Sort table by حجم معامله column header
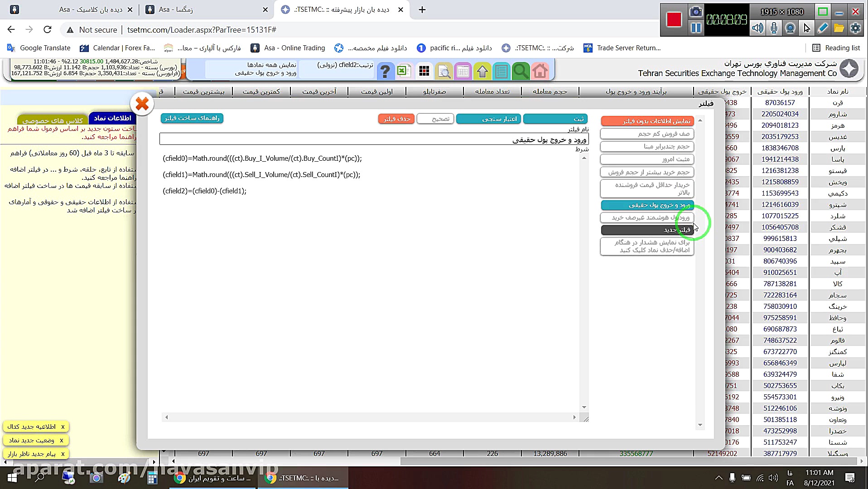The width and height of the screenshot is (868, 489). [x=550, y=91]
